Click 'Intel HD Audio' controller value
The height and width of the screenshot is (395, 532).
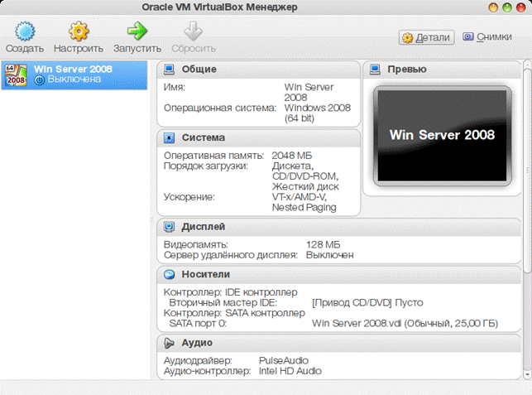click(290, 371)
